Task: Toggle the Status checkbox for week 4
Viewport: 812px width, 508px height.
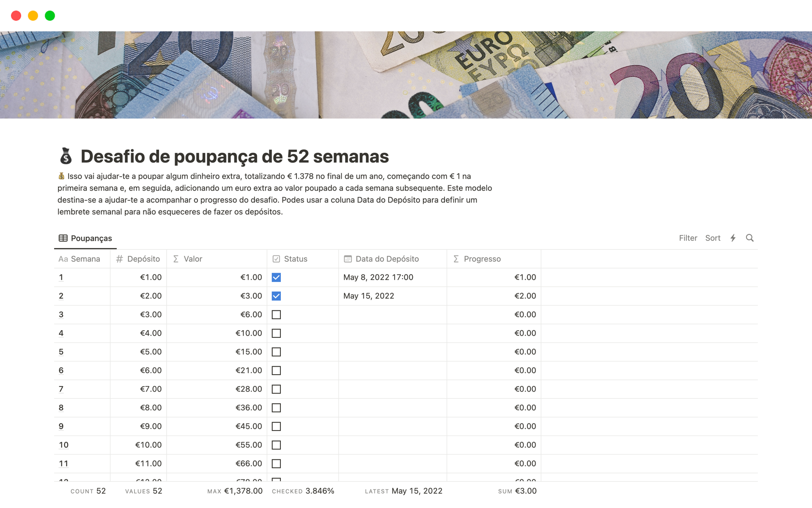Action: pyautogui.click(x=277, y=332)
